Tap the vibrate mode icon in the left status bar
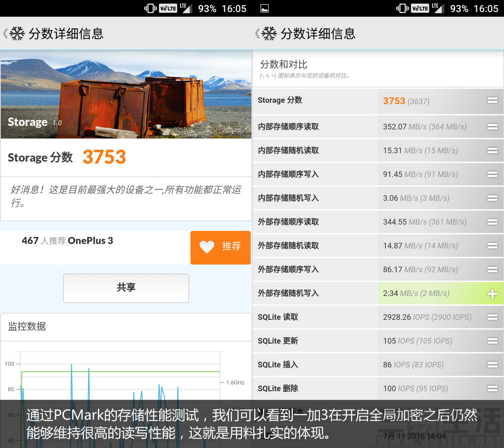Viewport: 504px width, 448px height. click(x=150, y=8)
